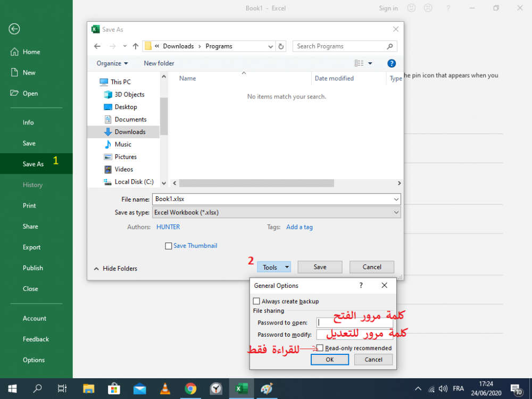Click the New folder button
This screenshot has height=399, width=532.
159,63
